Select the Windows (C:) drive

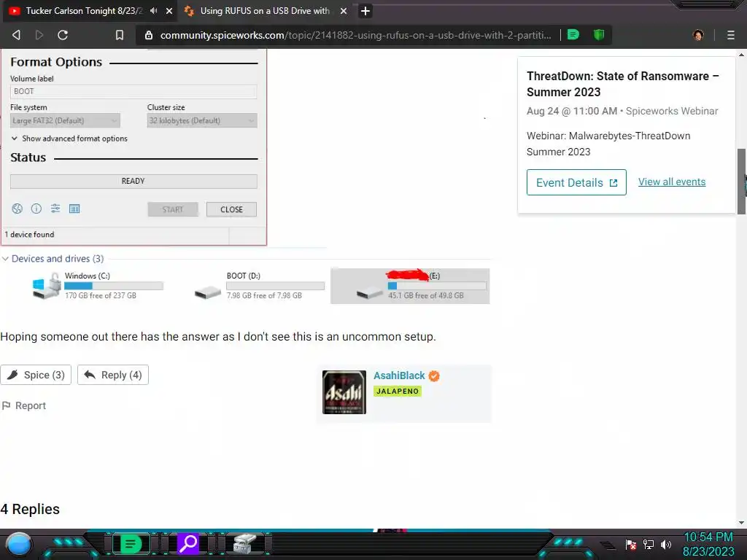98,285
